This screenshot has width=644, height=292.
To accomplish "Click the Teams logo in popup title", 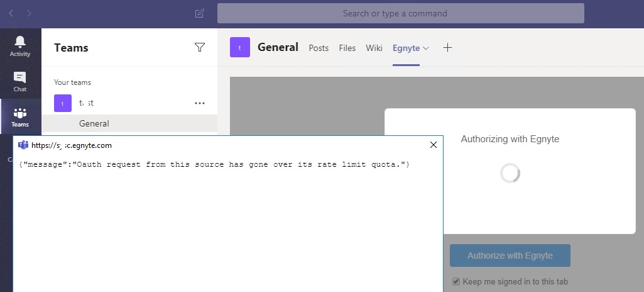I will pos(23,145).
